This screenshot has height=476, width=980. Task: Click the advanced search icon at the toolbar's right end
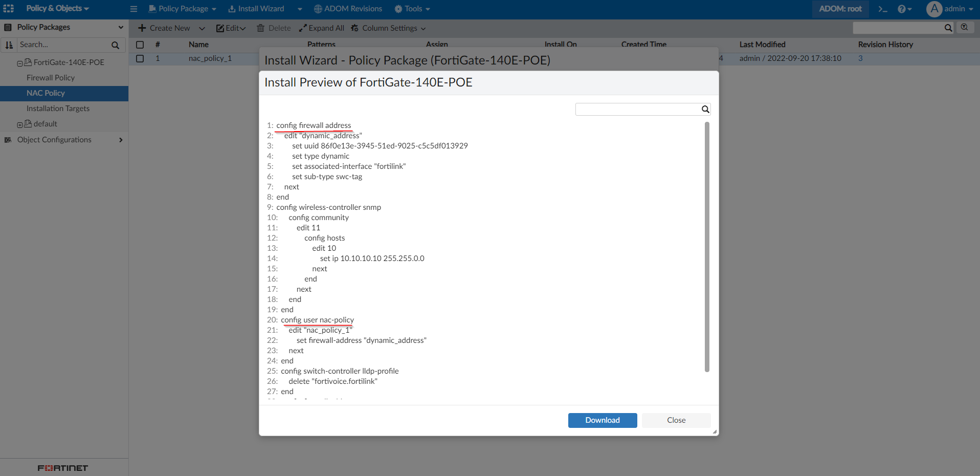coord(965,27)
